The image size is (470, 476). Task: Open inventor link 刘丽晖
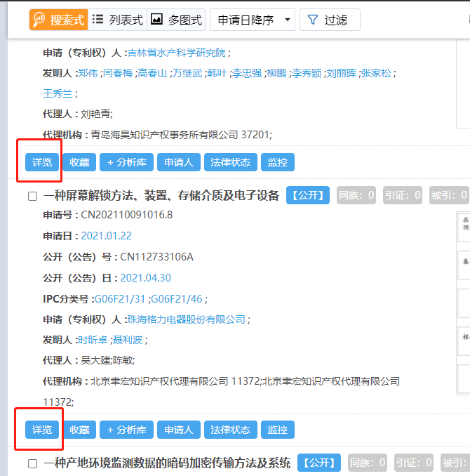click(x=342, y=73)
